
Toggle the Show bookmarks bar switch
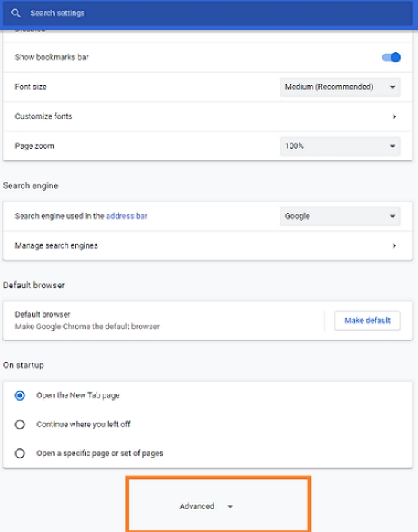pos(391,57)
